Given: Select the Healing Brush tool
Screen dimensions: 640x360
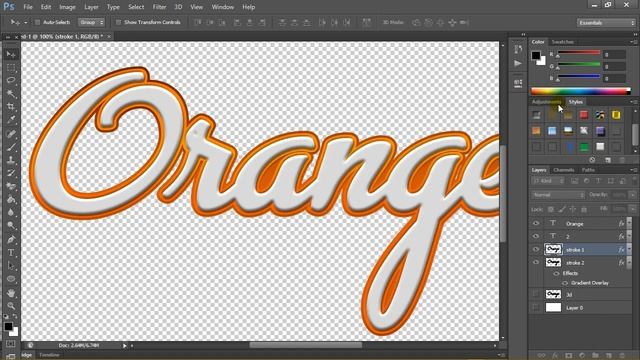Looking at the screenshot, I should (x=11, y=133).
